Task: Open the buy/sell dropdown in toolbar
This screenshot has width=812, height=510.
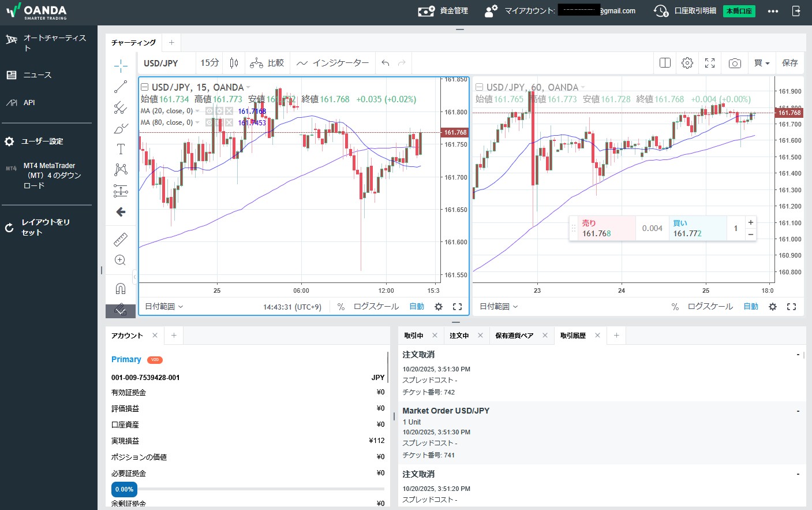Action: (762, 63)
